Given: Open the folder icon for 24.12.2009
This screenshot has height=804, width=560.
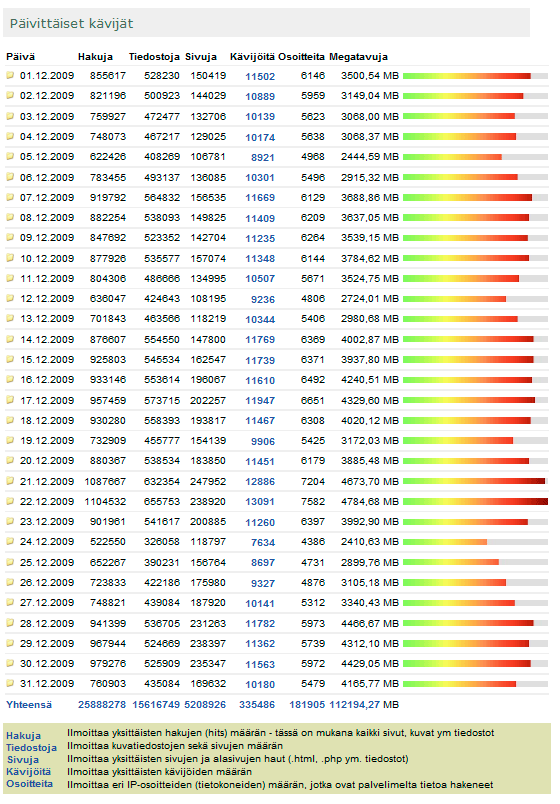Looking at the screenshot, I should click(x=10, y=541).
